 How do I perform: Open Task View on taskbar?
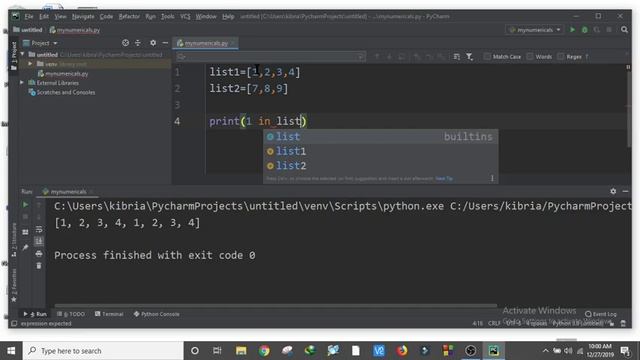(217, 351)
